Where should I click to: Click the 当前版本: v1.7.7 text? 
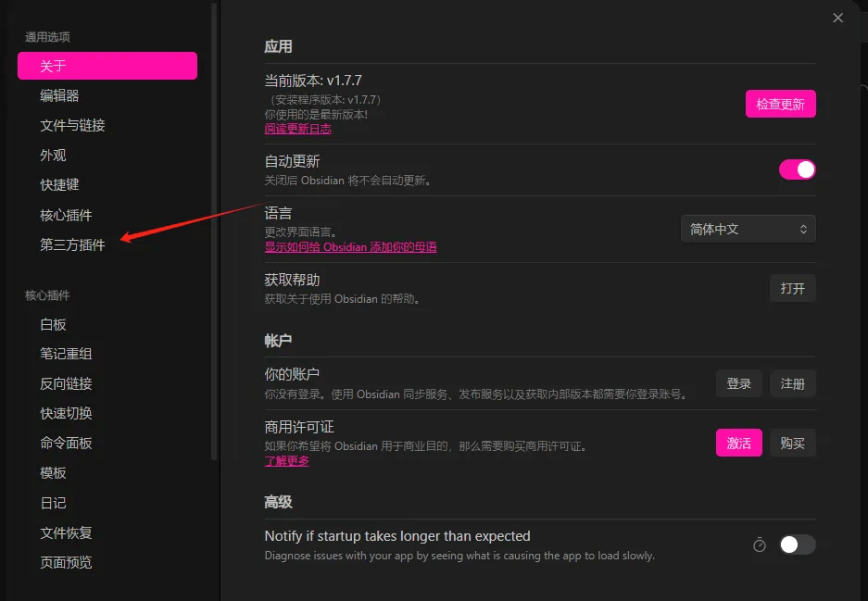click(x=313, y=81)
